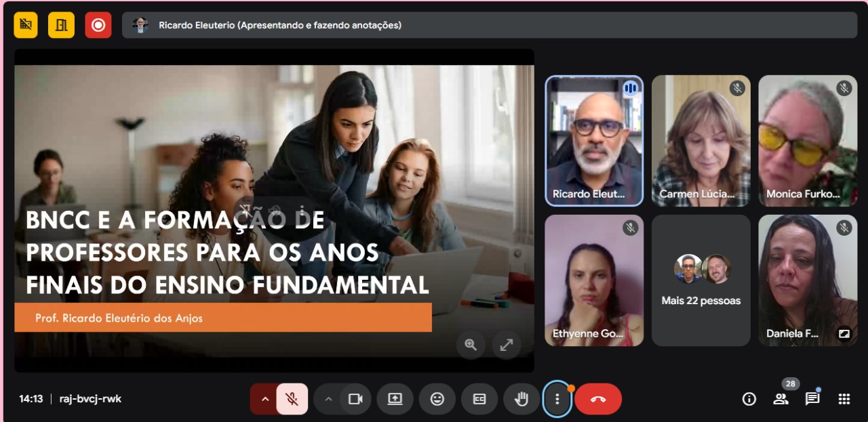Open the emoji reactions panel

(x=437, y=399)
